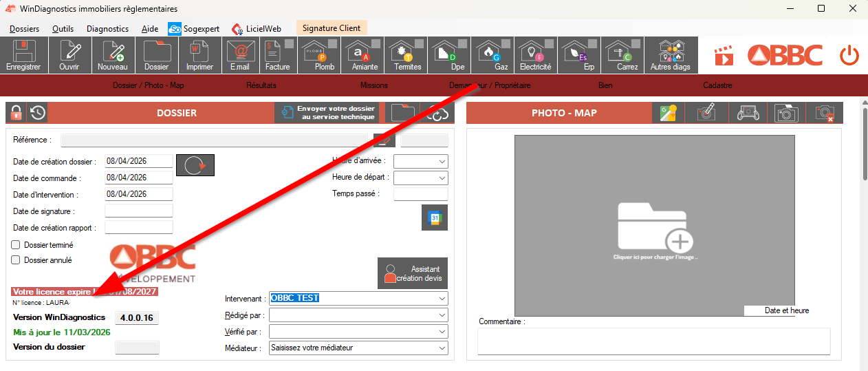Toggle the small checkbox on Plomb button
868x371 pixels.
[x=332, y=44]
